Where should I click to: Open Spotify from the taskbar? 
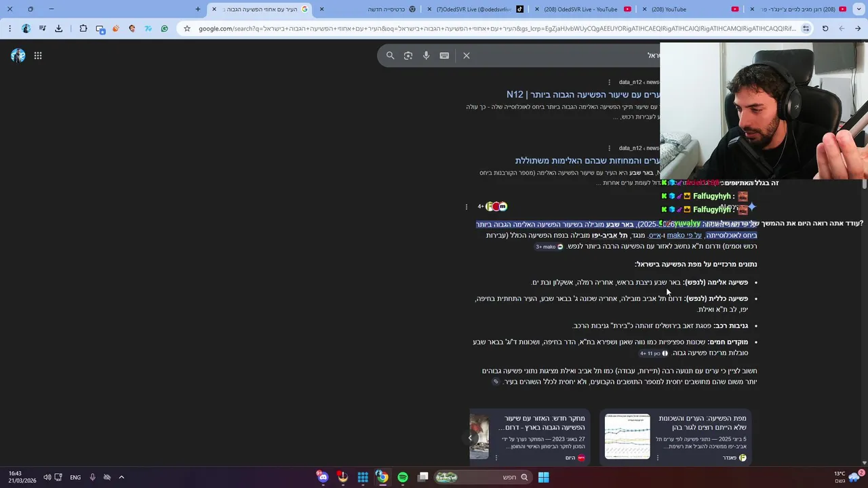point(403,477)
